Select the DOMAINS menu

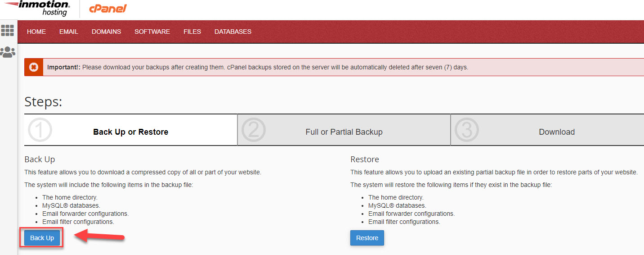pos(106,32)
